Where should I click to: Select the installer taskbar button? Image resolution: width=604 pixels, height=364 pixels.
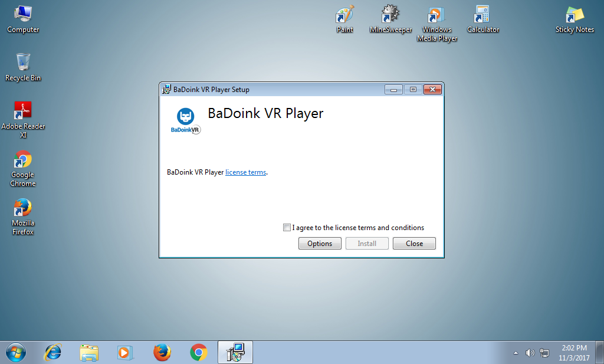[x=235, y=352]
